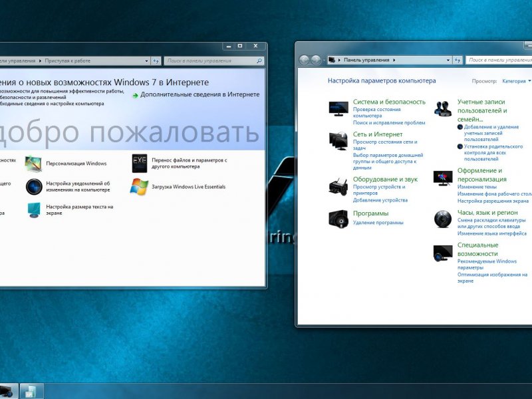Expand breadcrumb arrow before Панель управления
Screen dimensions: 532x399
click(x=340, y=60)
